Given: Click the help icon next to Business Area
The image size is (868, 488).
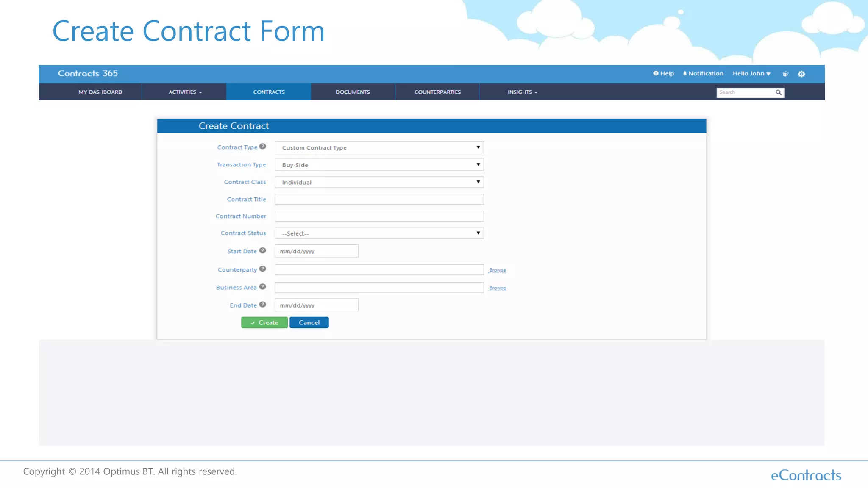Looking at the screenshot, I should (x=263, y=287).
